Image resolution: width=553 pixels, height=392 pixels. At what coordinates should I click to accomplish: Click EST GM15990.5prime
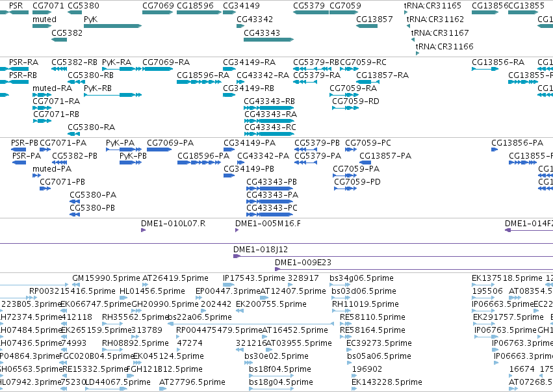click(76, 285)
